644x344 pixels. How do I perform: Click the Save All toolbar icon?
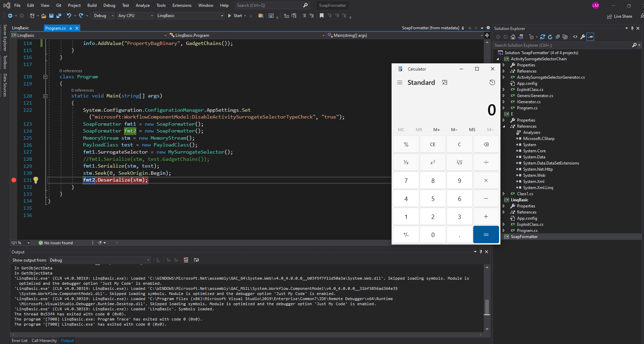coord(59,16)
